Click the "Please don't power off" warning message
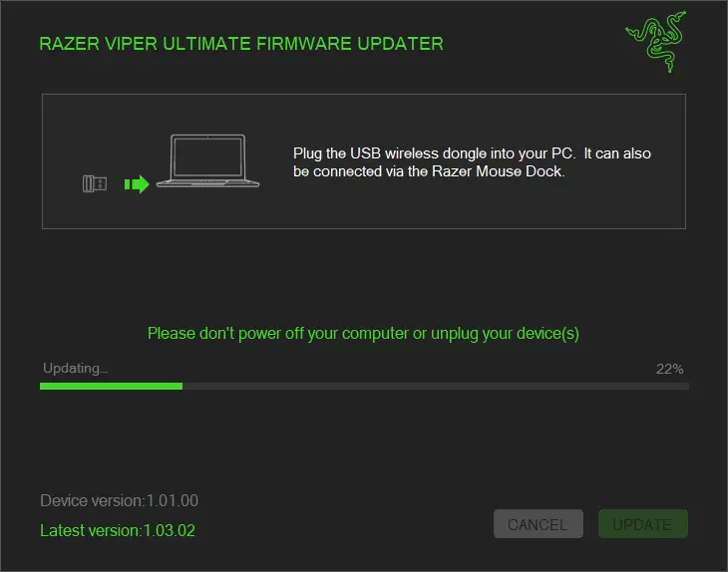The image size is (728, 572). (363, 334)
